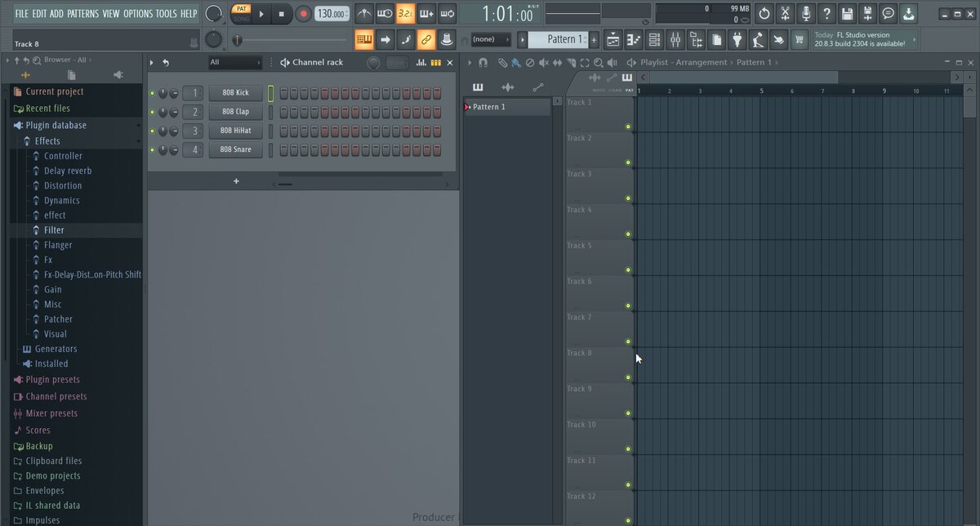Toggle the green mute light on Track 1
Viewport: 980px width, 526px height.
(x=628, y=127)
